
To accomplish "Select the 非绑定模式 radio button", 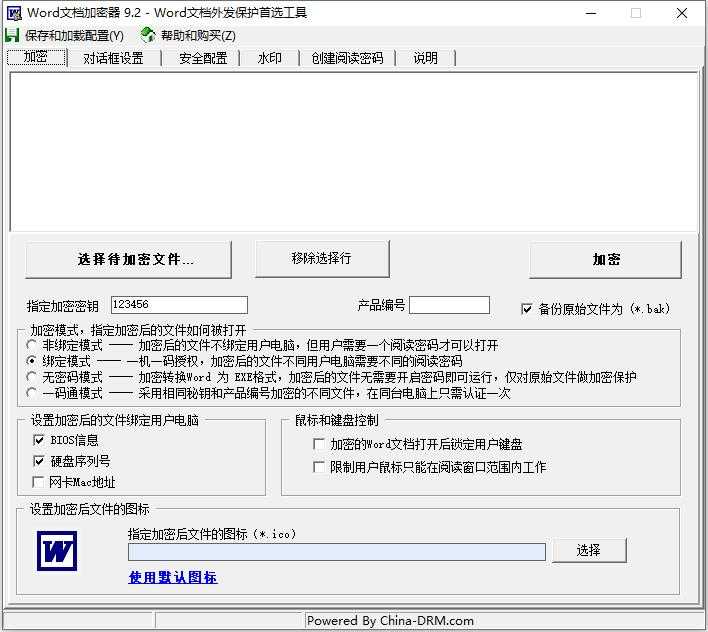I will pyautogui.click(x=31, y=345).
